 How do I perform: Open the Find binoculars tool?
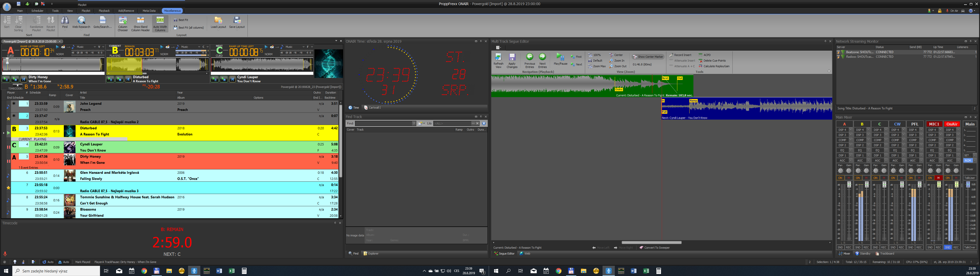(x=65, y=22)
